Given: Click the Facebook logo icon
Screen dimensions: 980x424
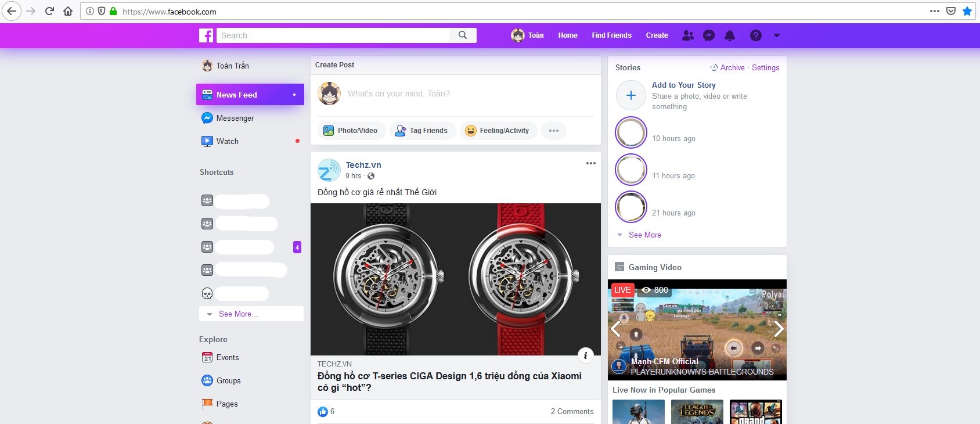Looking at the screenshot, I should click(206, 35).
